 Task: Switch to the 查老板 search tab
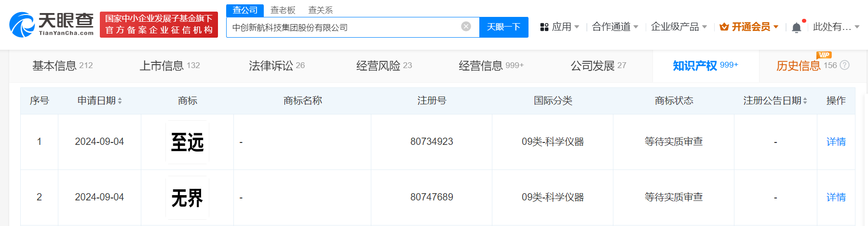pyautogui.click(x=283, y=10)
